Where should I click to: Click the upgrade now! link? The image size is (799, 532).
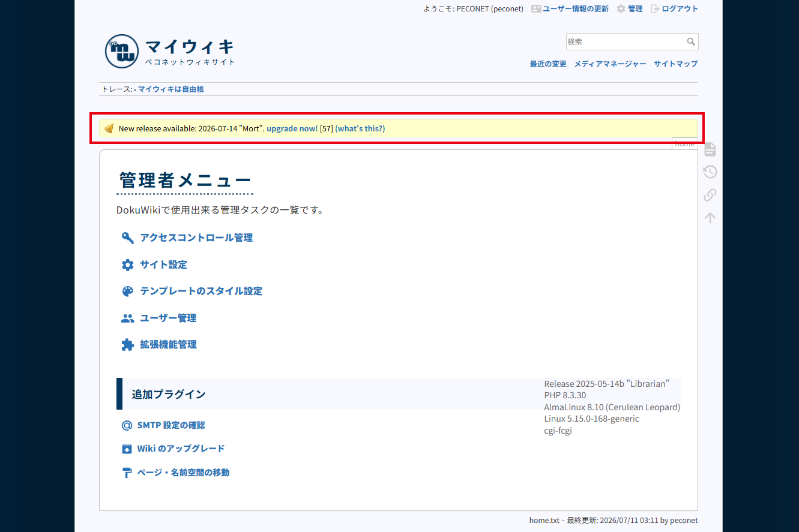pos(292,128)
